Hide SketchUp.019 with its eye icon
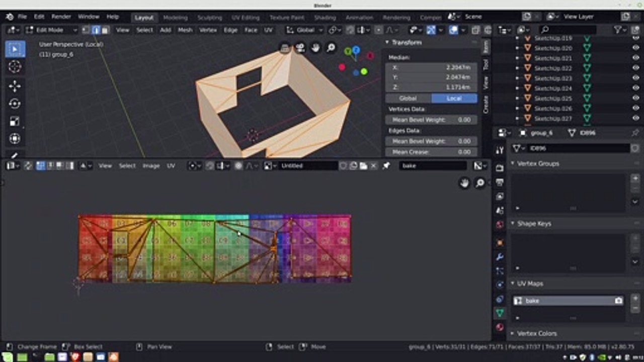 tap(636, 38)
